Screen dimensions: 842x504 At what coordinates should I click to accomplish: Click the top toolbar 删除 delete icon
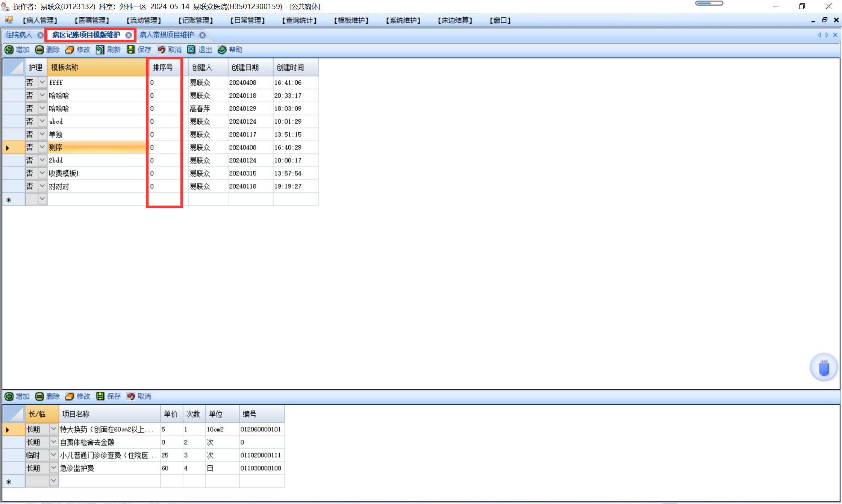(x=39, y=50)
